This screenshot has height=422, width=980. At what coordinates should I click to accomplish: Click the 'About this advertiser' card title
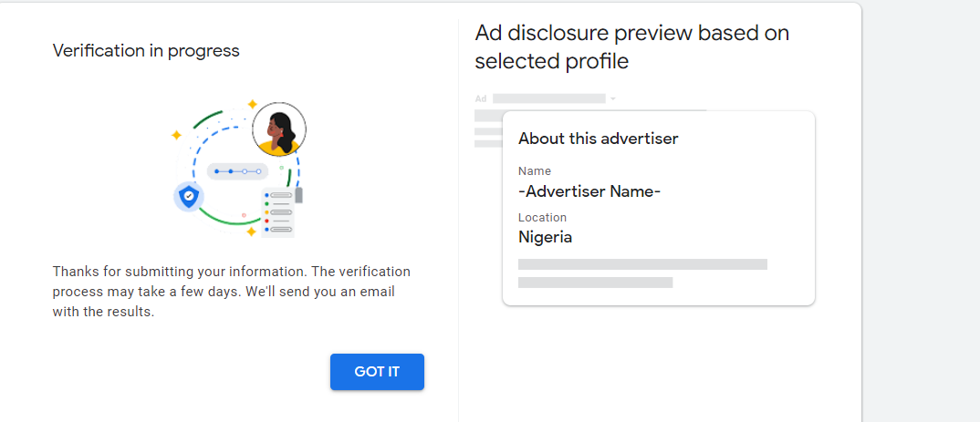click(598, 139)
